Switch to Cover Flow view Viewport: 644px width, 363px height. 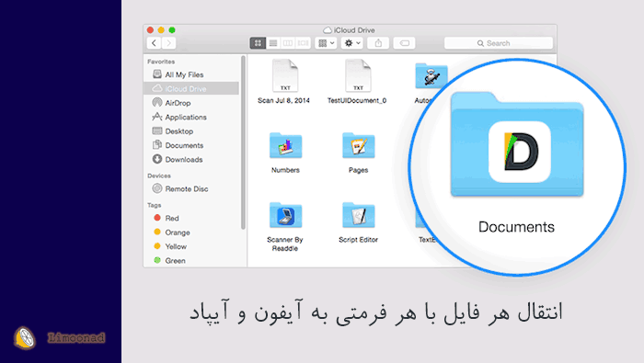(303, 43)
